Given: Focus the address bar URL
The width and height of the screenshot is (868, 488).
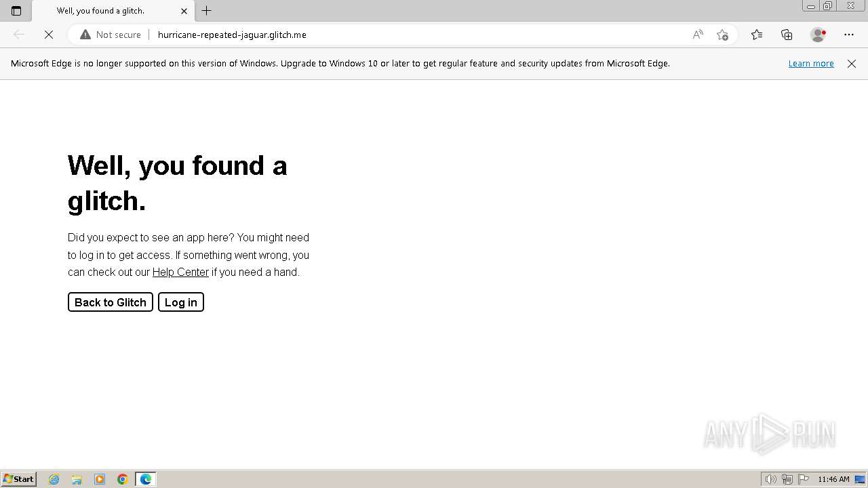Looking at the screenshot, I should 232,35.
